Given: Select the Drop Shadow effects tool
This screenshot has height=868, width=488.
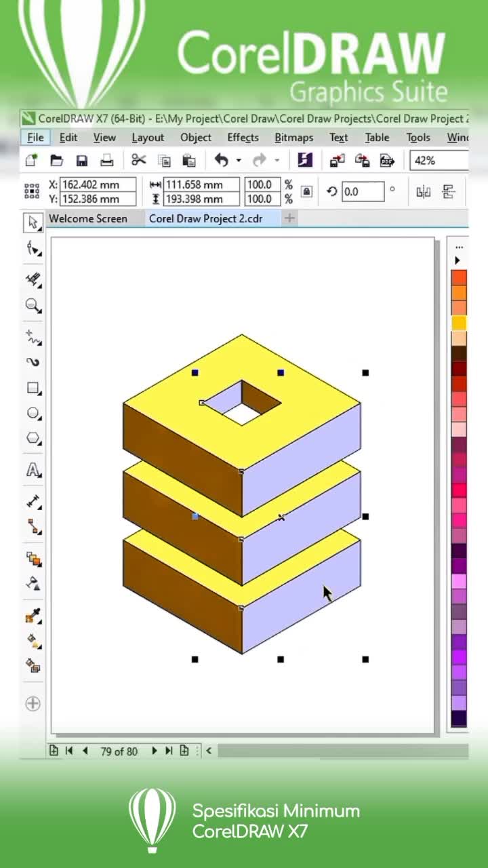Looking at the screenshot, I should tap(33, 559).
